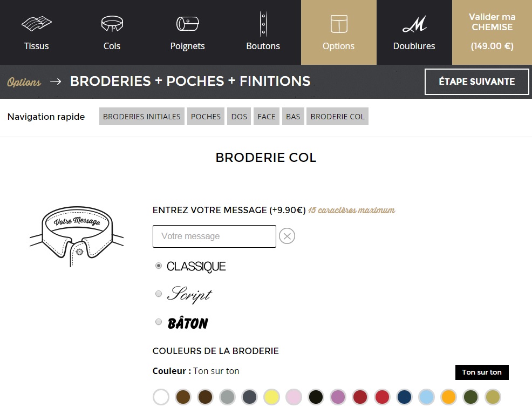
Task: Select the Options pocket icon
Action: [x=339, y=24]
